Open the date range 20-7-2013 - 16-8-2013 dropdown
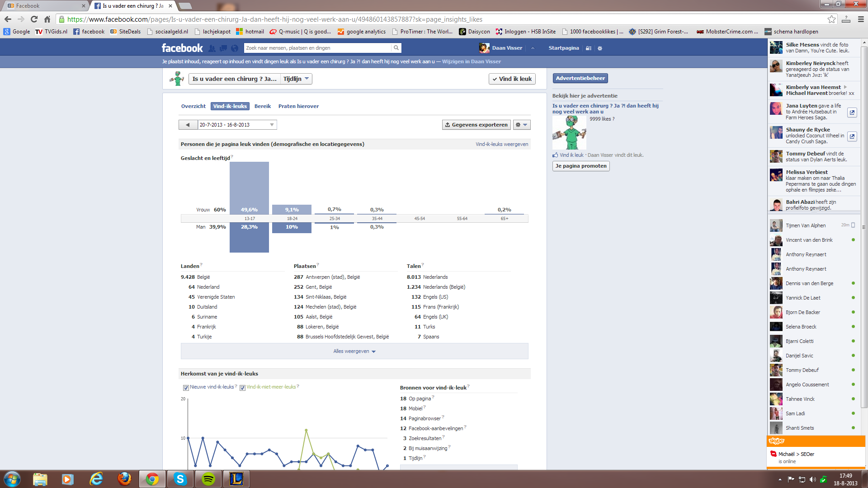The image size is (868, 488). (237, 125)
